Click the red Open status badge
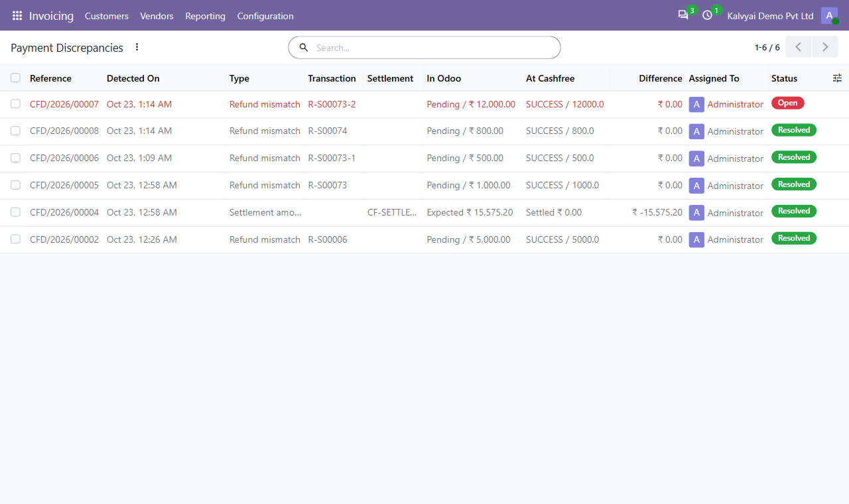The width and height of the screenshot is (849, 504). point(787,103)
